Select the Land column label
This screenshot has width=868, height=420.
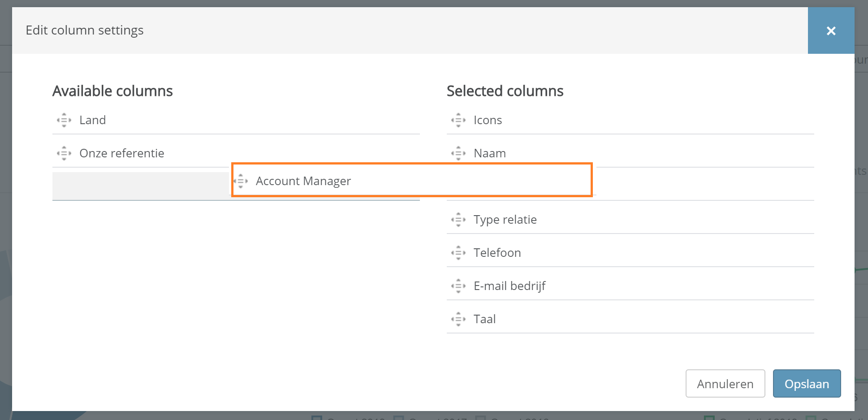tap(93, 120)
